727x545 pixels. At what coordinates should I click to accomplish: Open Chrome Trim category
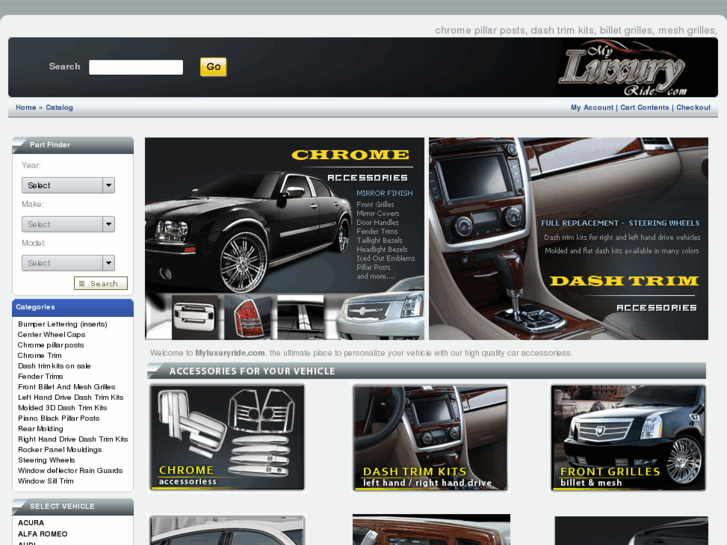coord(40,356)
